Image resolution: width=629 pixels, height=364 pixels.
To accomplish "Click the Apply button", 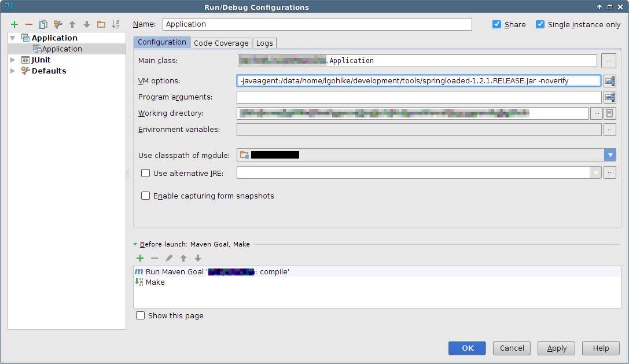I will 556,348.
